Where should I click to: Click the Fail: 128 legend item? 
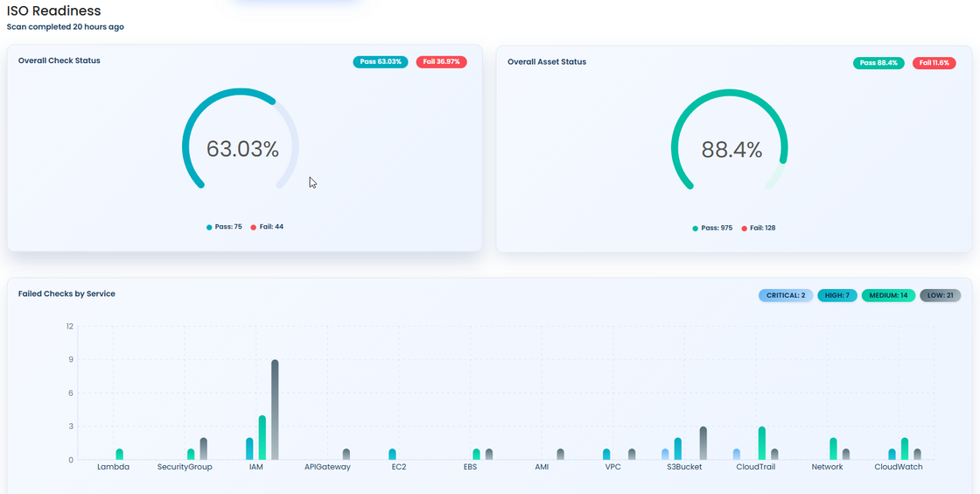759,228
